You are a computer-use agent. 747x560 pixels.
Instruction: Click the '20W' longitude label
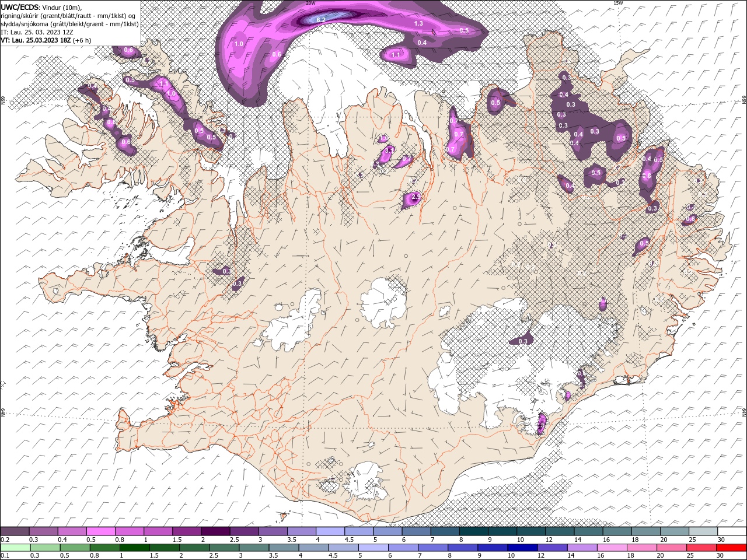pyautogui.click(x=310, y=3)
